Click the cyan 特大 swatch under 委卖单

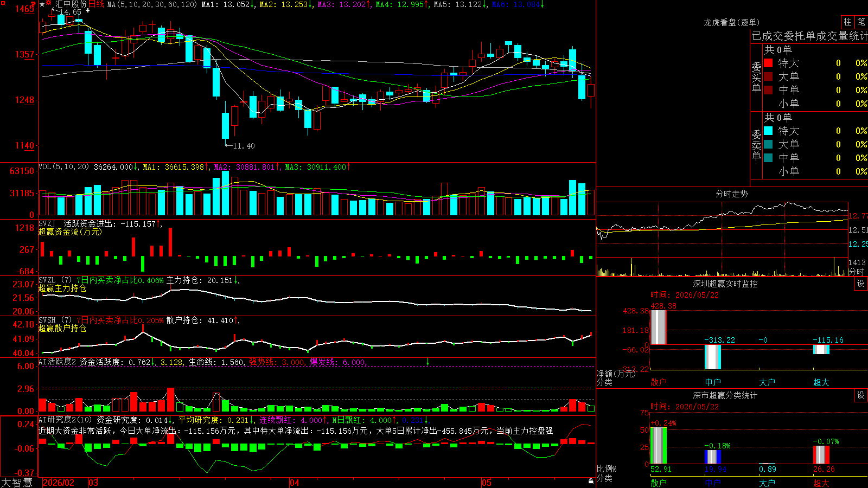coord(768,131)
